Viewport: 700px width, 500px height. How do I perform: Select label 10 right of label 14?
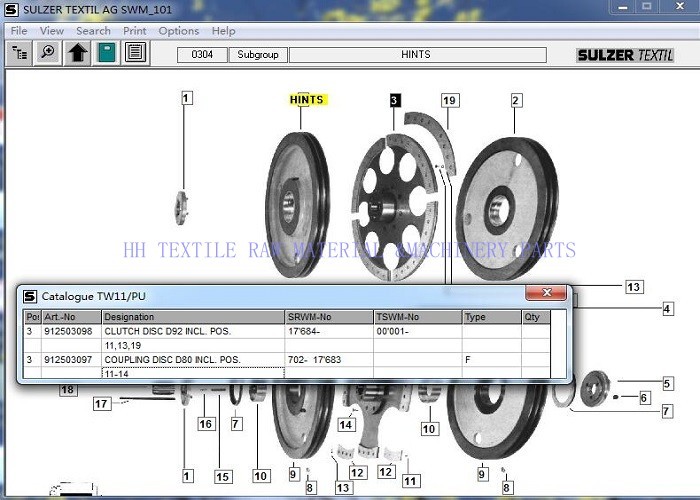(429, 429)
